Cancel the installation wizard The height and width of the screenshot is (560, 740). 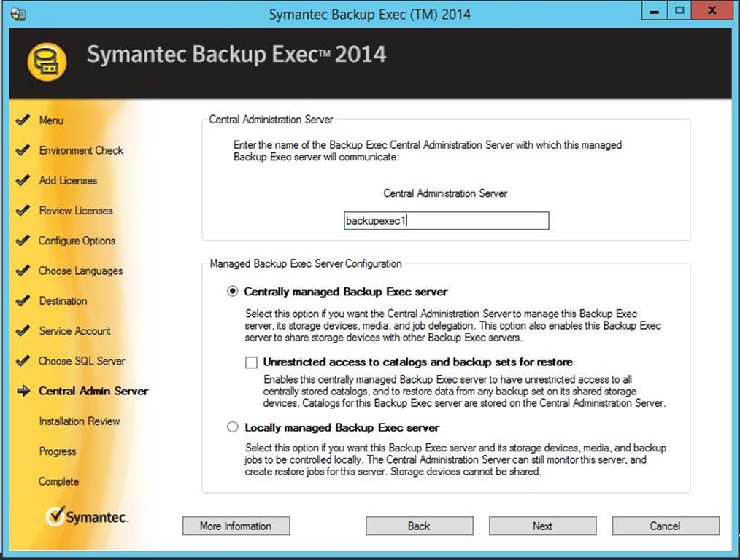[x=665, y=526]
